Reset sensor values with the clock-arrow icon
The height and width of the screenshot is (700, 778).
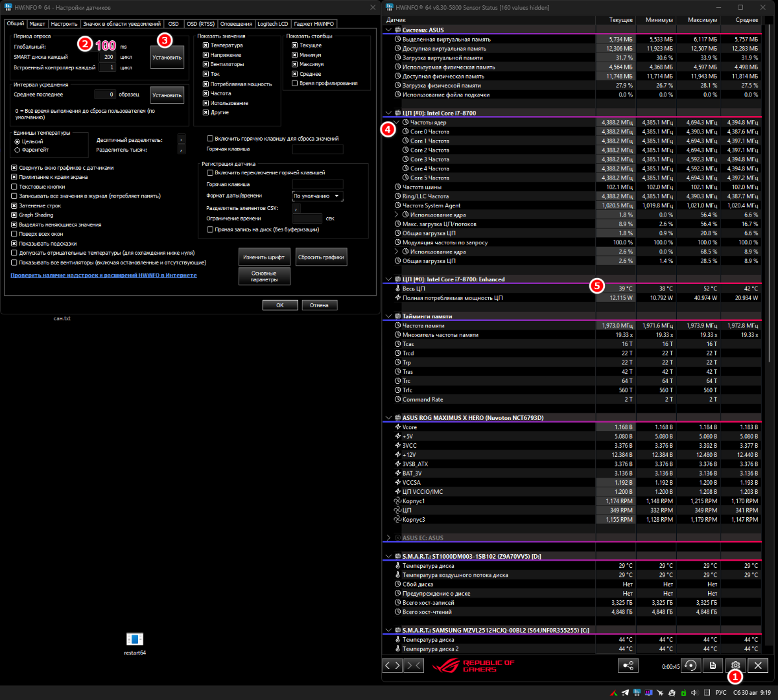[691, 665]
